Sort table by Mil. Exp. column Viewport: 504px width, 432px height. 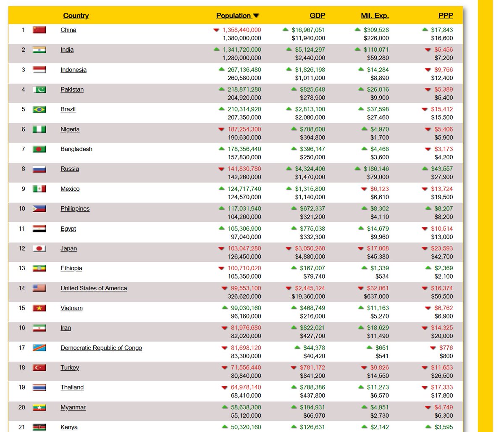(375, 16)
